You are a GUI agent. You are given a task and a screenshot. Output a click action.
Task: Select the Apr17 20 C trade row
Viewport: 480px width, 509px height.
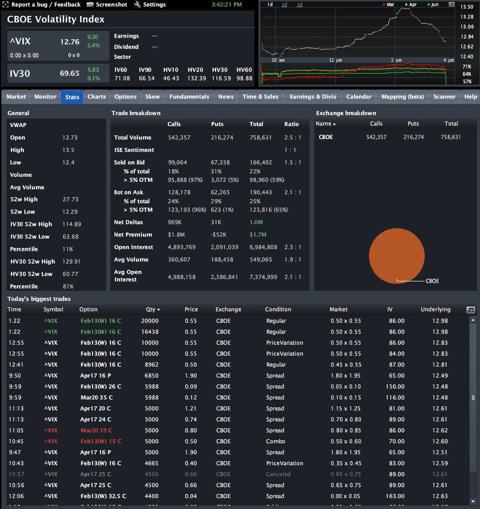pyautogui.click(x=237, y=409)
